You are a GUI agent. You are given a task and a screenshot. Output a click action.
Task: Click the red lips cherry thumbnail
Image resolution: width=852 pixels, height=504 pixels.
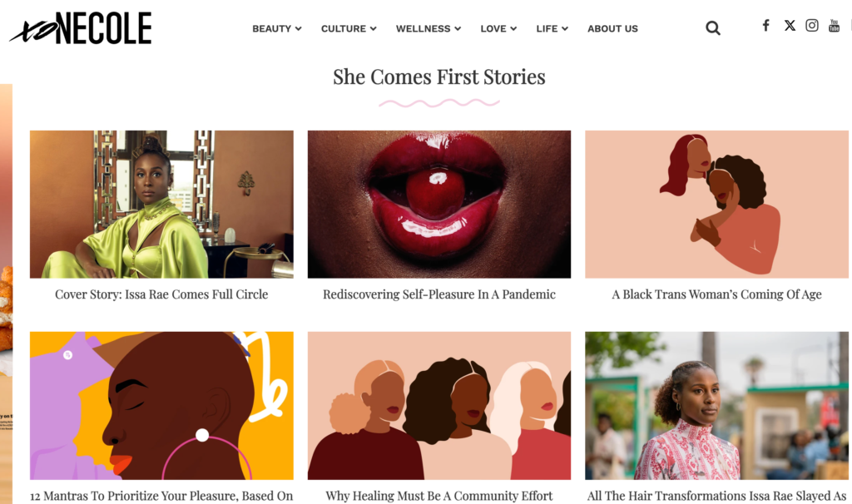coord(439,204)
